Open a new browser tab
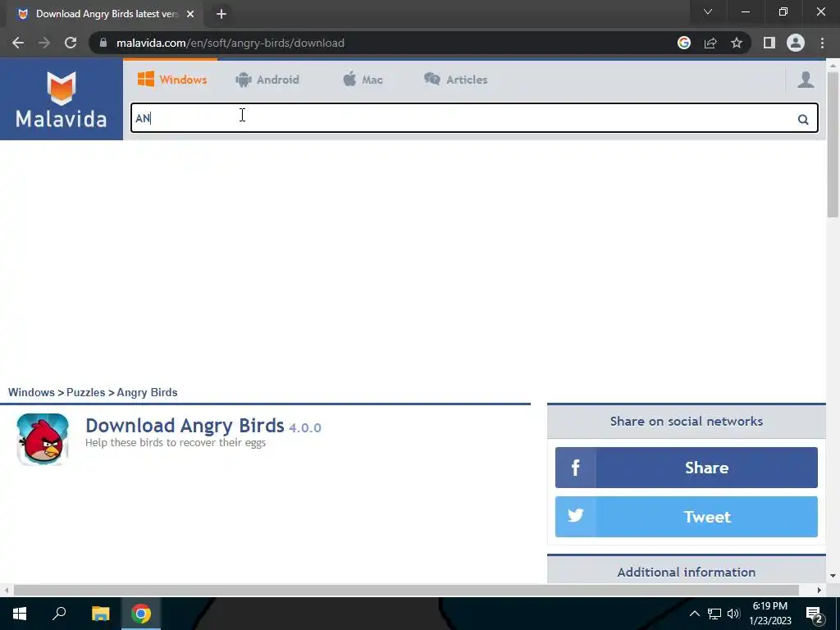840x630 pixels. pyautogui.click(x=221, y=14)
